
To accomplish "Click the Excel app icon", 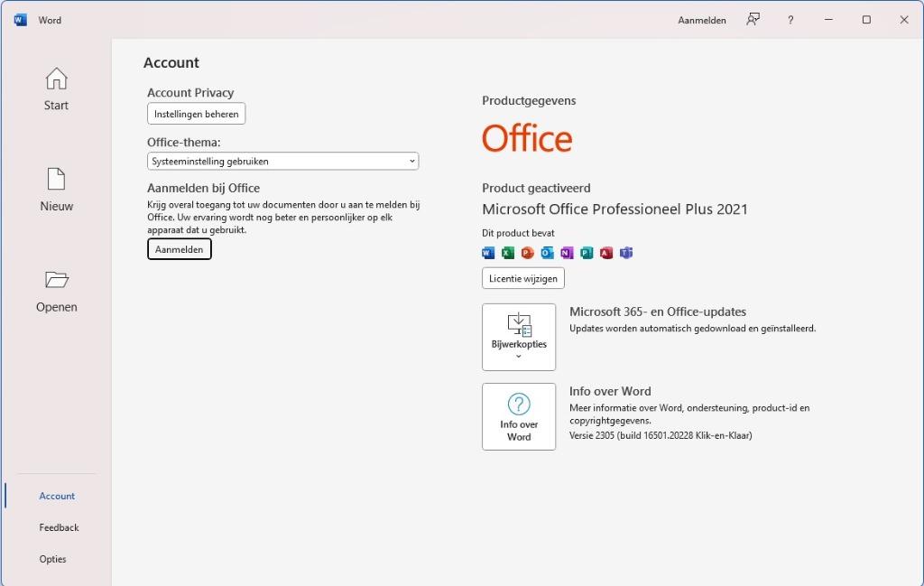I will point(508,253).
